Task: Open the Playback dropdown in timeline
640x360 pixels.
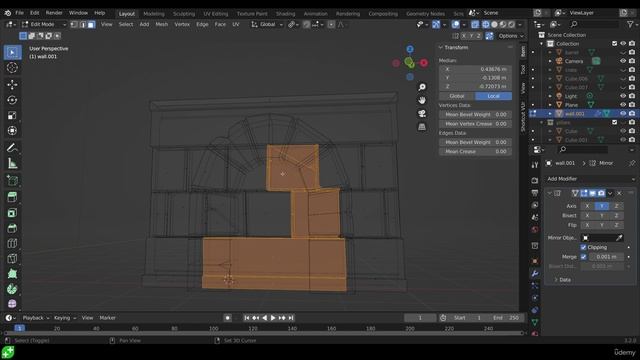Action: [36, 318]
